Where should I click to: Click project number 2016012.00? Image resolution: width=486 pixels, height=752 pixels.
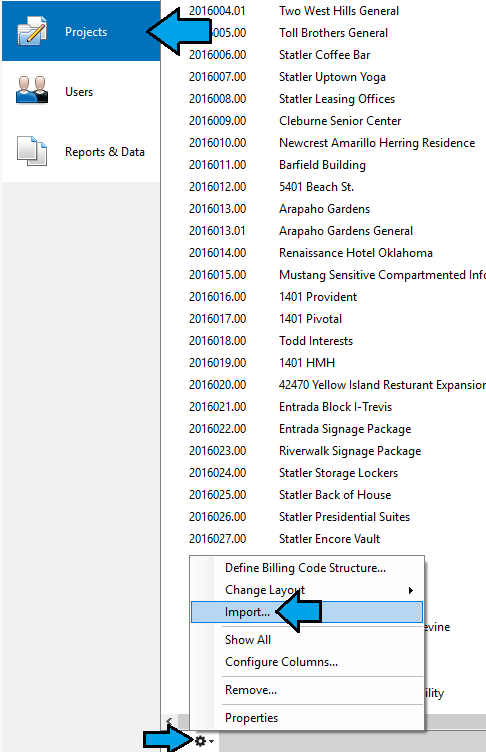(217, 187)
